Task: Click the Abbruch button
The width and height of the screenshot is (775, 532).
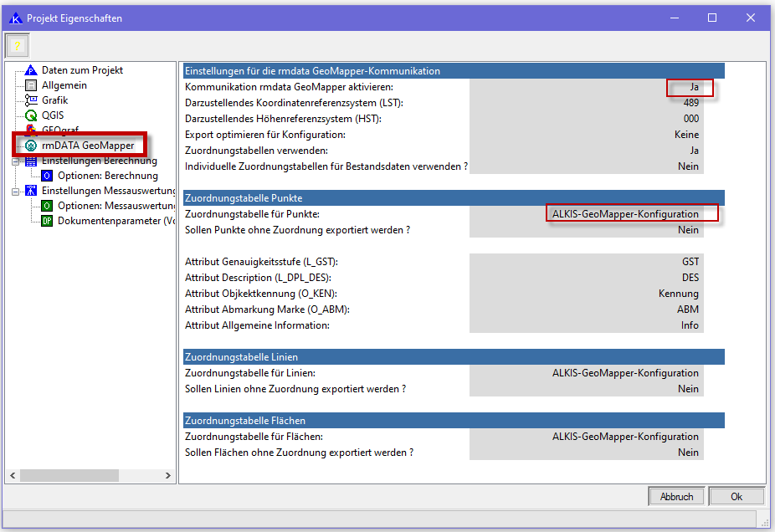Action: 676,496
